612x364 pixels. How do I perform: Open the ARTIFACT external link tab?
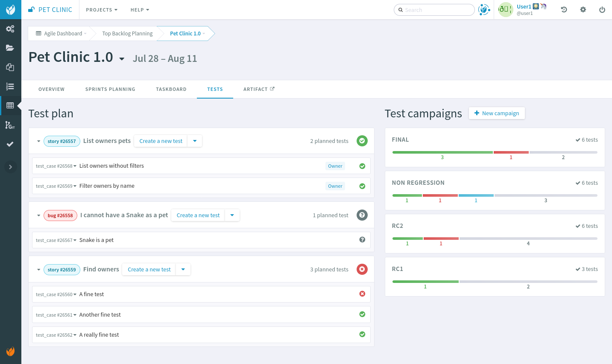coord(259,89)
